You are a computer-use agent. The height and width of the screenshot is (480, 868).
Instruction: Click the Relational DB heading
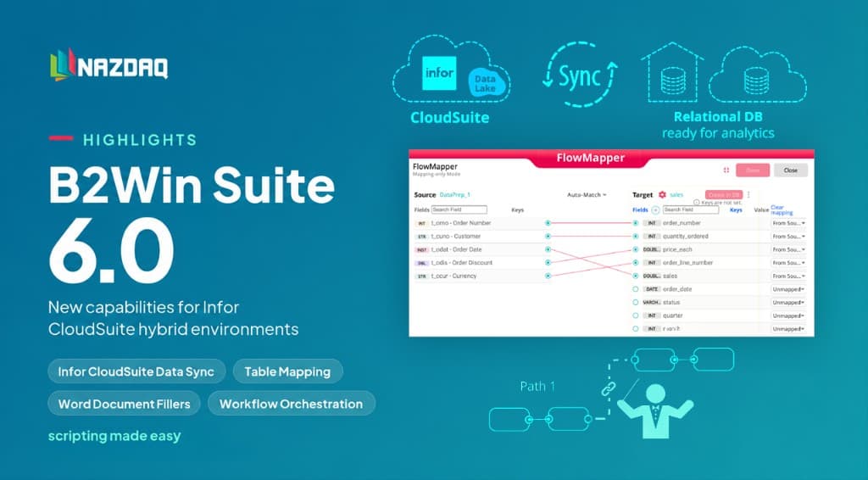point(718,117)
